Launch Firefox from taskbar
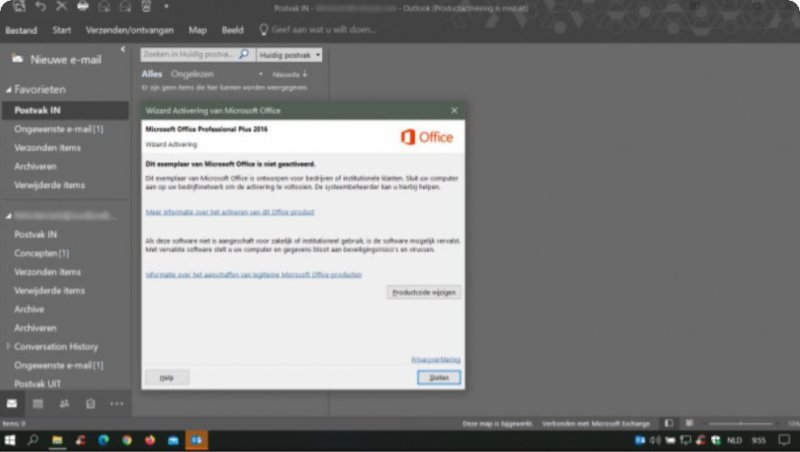Screen dimensions: 800x452 pyautogui.click(x=150, y=440)
